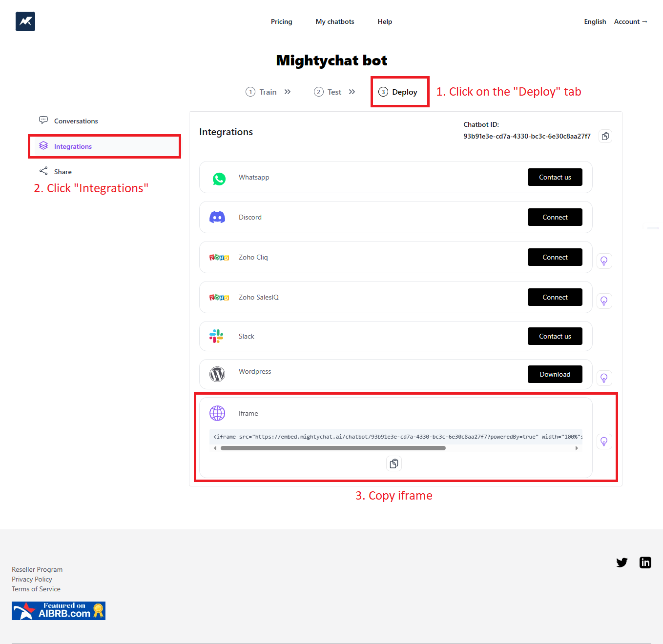Copy the iframe code with clipboard icon
The width and height of the screenshot is (663, 644).
[394, 463]
